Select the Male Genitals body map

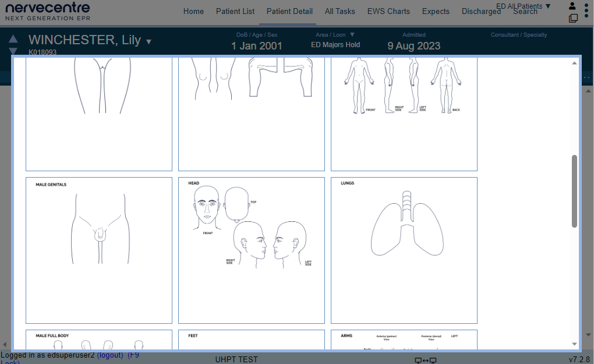point(99,250)
